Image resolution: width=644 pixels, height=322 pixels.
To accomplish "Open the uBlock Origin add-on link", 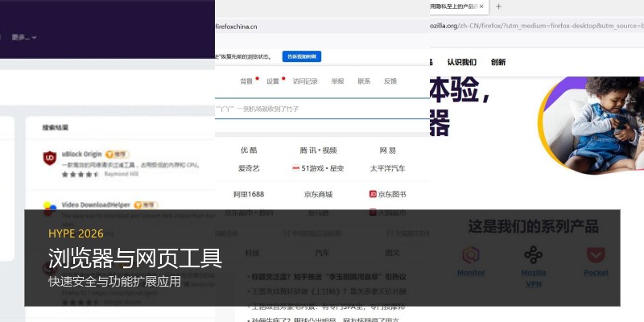I will (82, 155).
